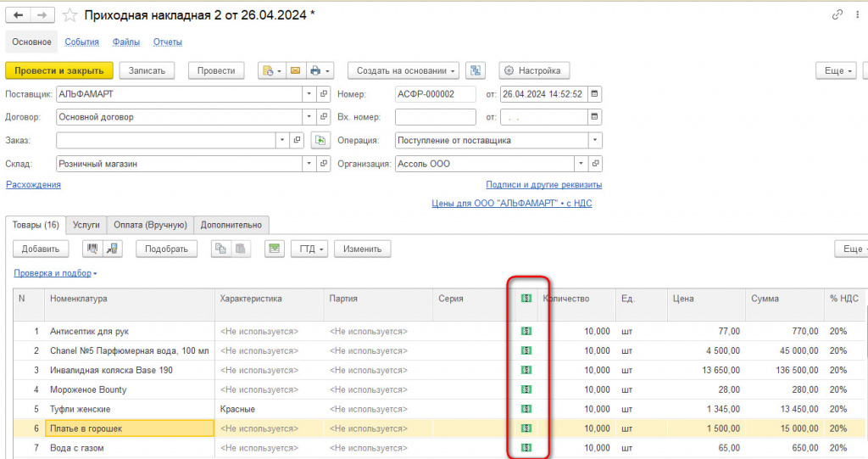Switch to the Отчеты section
This screenshot has width=868, height=459.
pos(168,42)
